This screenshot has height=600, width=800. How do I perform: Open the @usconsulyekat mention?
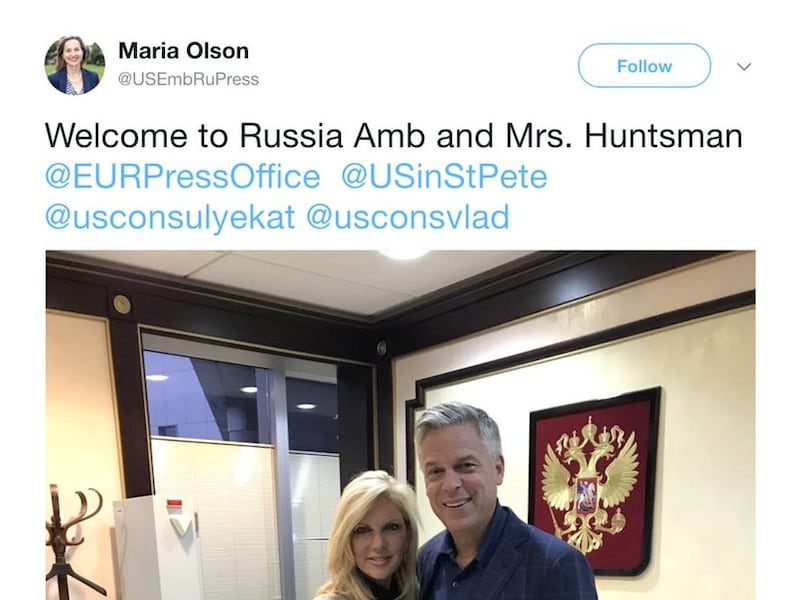170,217
